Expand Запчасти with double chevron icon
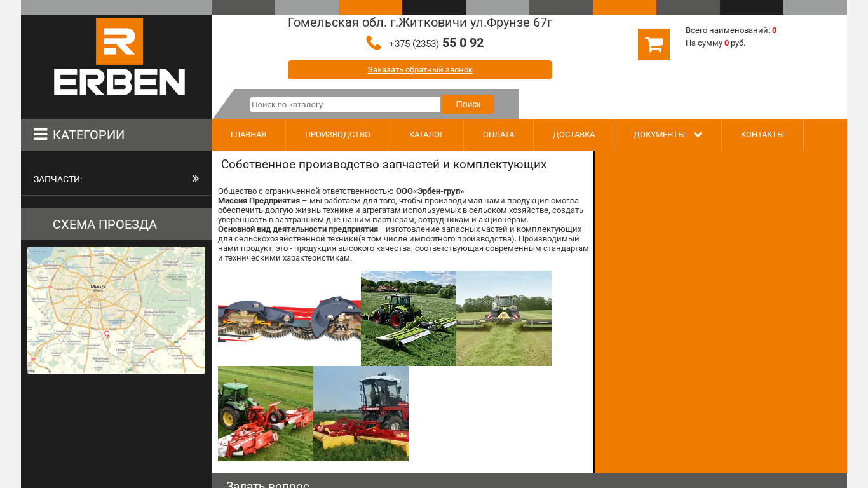This screenshot has height=488, width=868. (x=196, y=179)
